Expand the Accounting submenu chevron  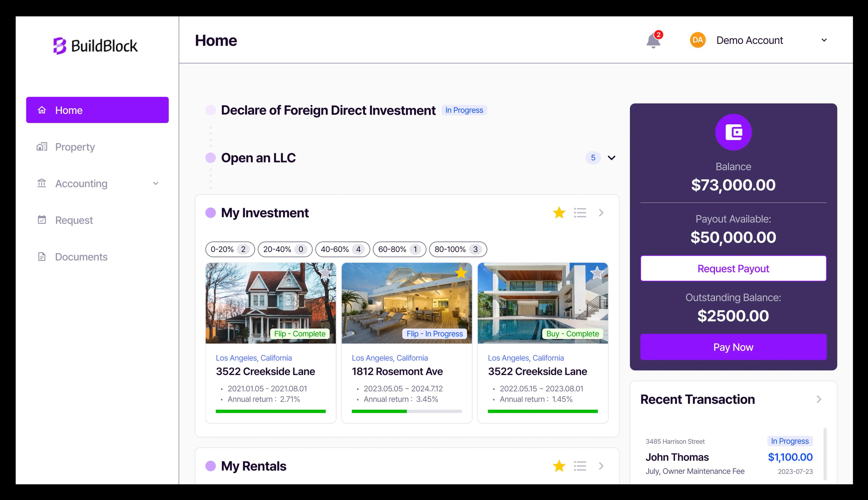click(156, 183)
